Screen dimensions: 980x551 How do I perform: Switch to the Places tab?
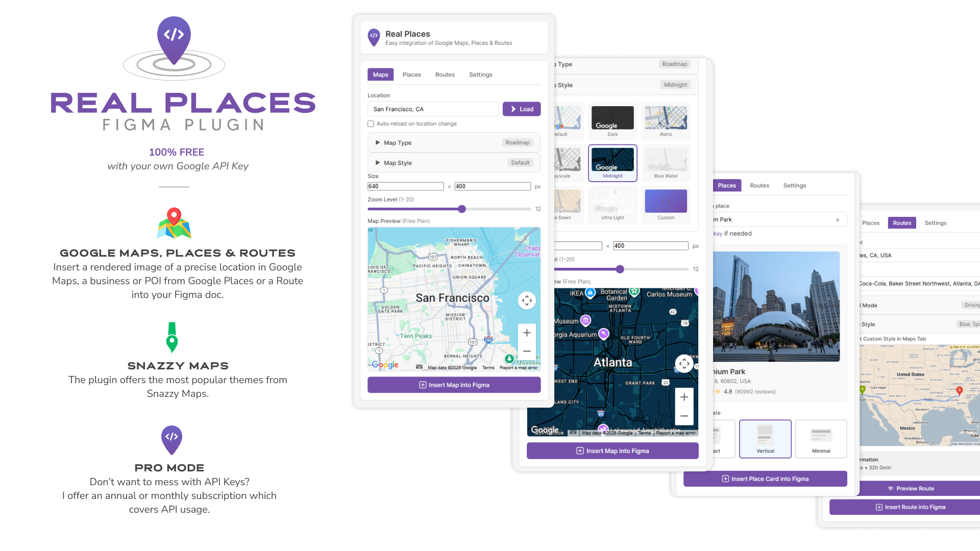(411, 74)
